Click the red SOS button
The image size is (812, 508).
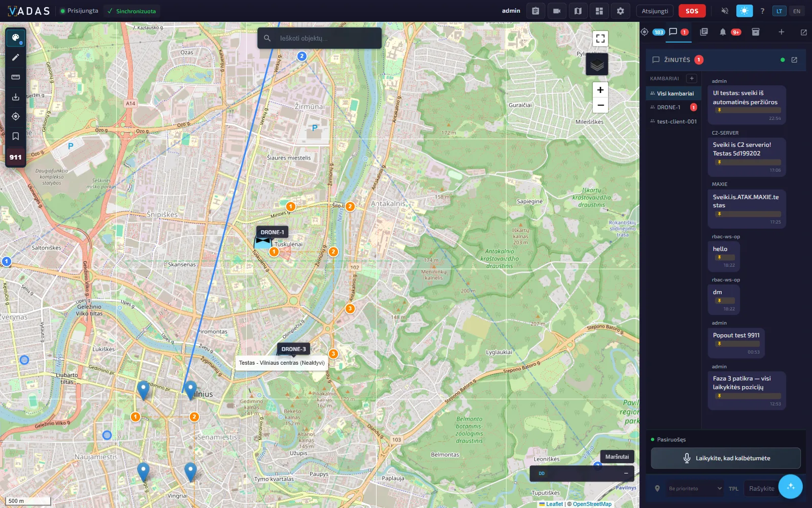point(692,11)
